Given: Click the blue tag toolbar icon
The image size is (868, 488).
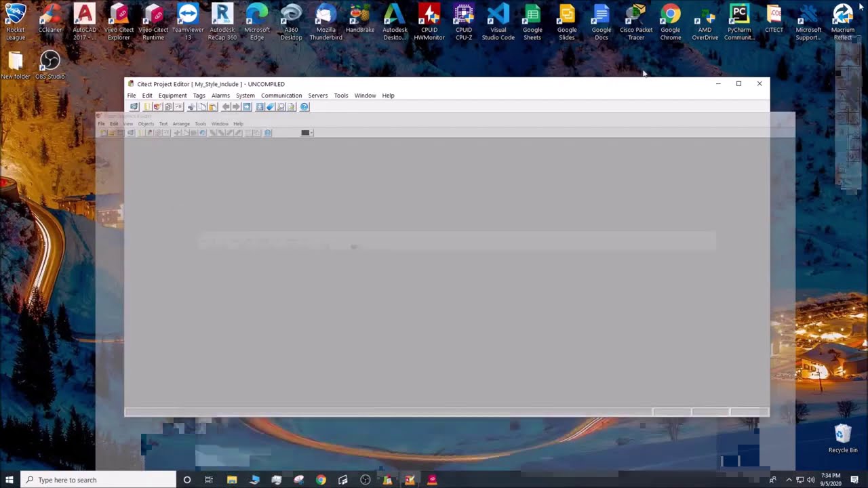Looking at the screenshot, I should click(270, 107).
